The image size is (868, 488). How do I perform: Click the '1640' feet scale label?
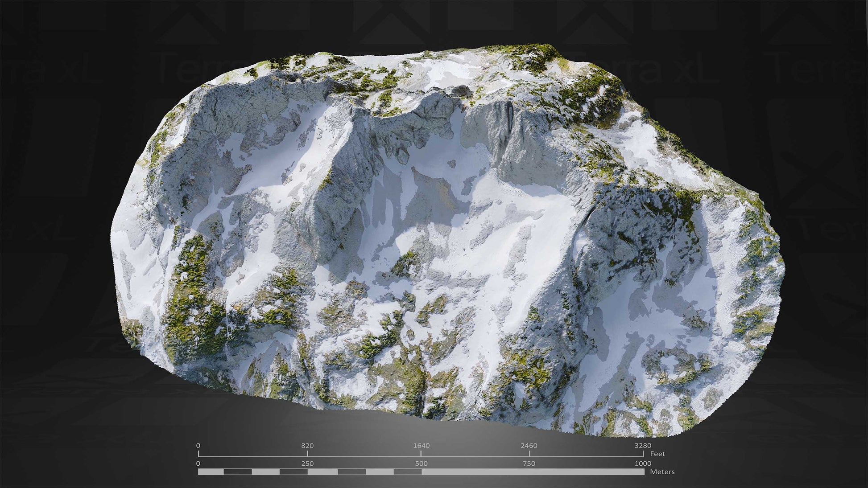pos(421,446)
